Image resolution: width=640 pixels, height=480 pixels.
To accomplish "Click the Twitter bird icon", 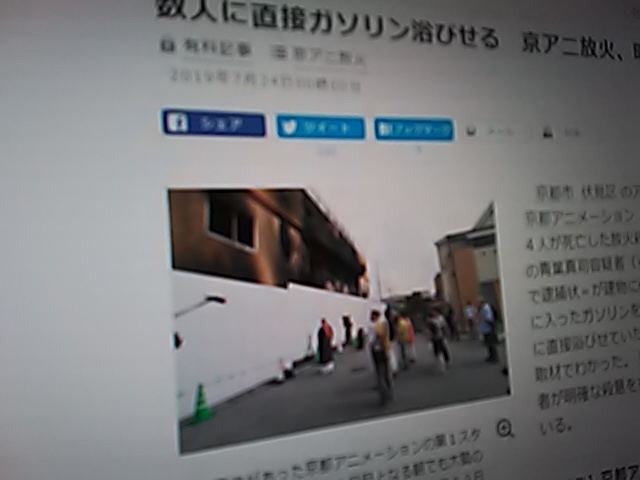I will pos(291,127).
